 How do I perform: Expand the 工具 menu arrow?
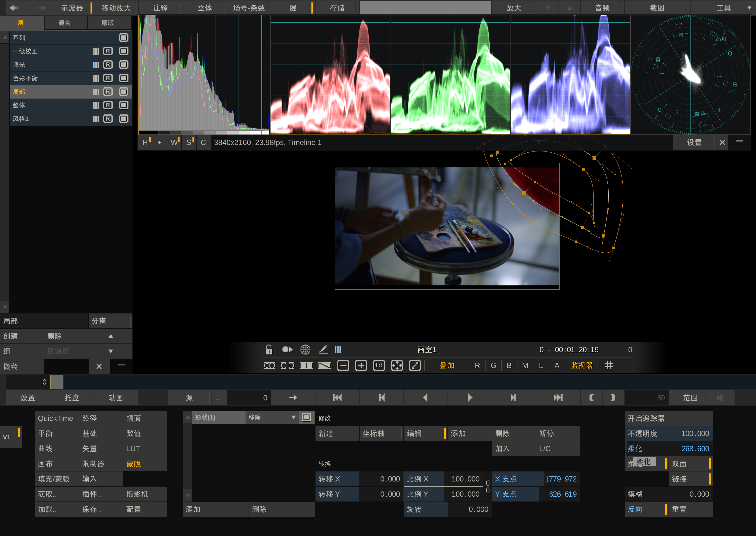(x=749, y=8)
